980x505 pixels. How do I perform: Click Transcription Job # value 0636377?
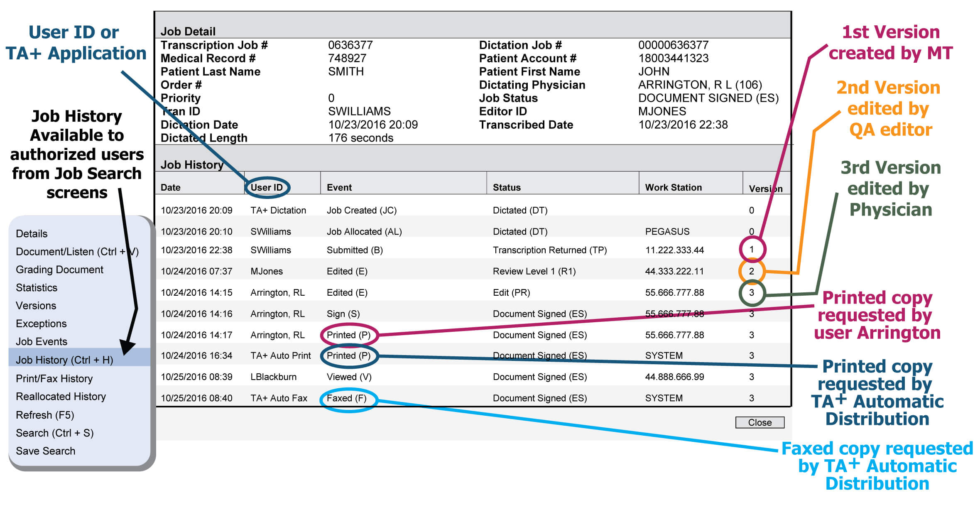(x=350, y=45)
